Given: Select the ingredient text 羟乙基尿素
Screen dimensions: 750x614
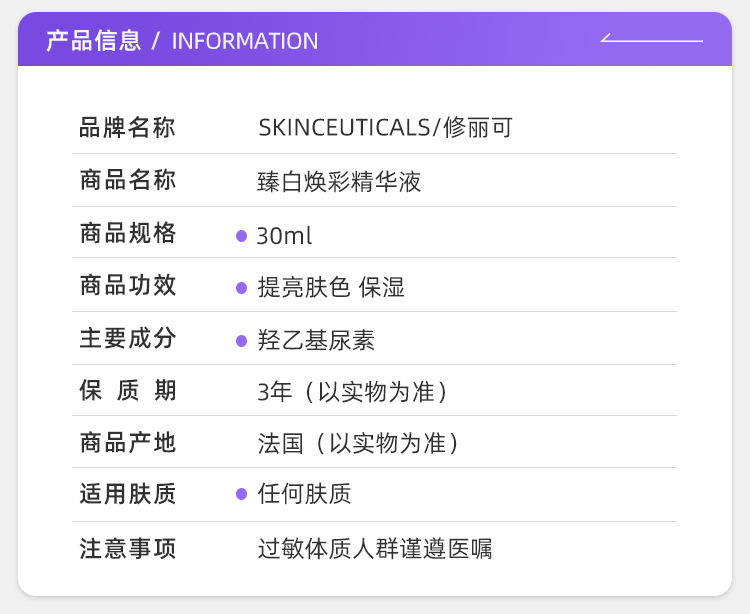Looking at the screenshot, I should pyautogui.click(x=316, y=341).
